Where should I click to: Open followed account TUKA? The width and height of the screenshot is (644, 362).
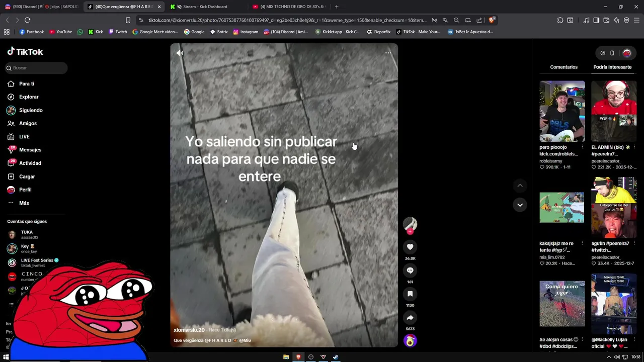tap(27, 234)
